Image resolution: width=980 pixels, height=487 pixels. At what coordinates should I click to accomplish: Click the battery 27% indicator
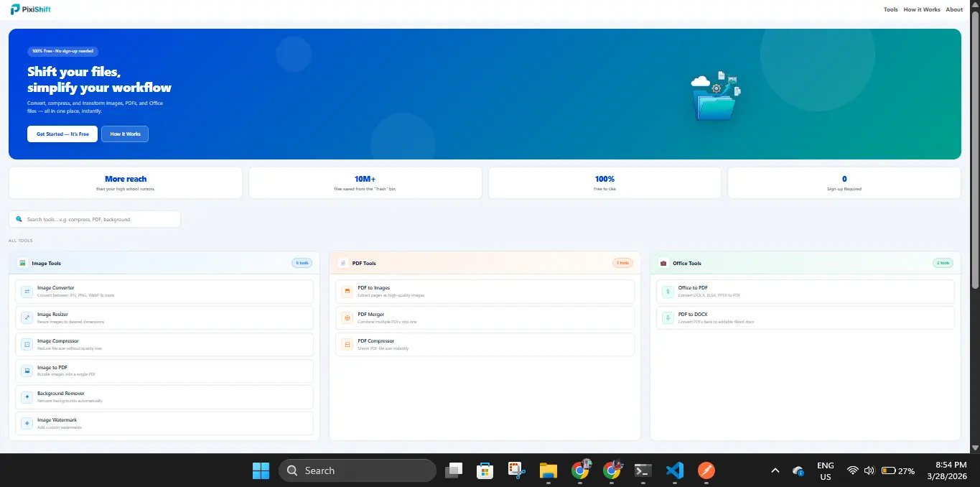pyautogui.click(x=898, y=470)
